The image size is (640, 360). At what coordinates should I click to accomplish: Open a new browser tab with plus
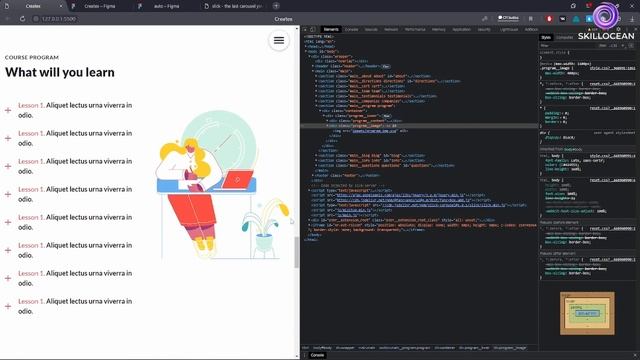276,6
